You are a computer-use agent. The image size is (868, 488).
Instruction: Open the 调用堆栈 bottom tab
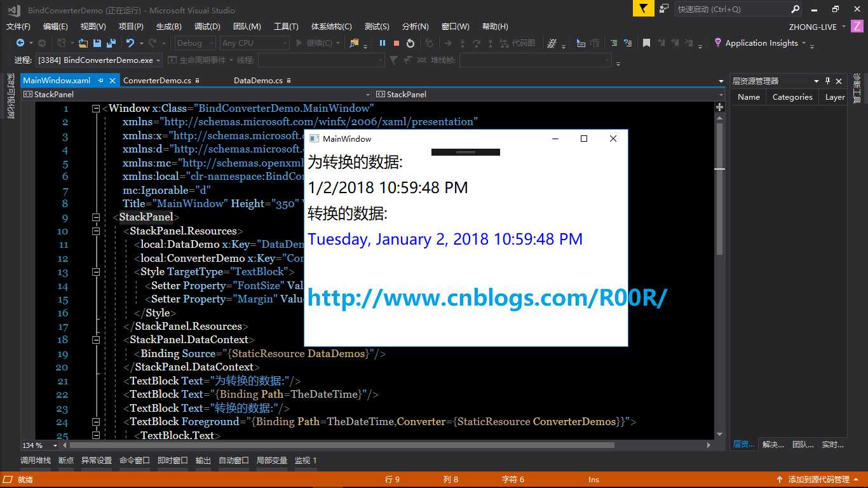coord(36,461)
